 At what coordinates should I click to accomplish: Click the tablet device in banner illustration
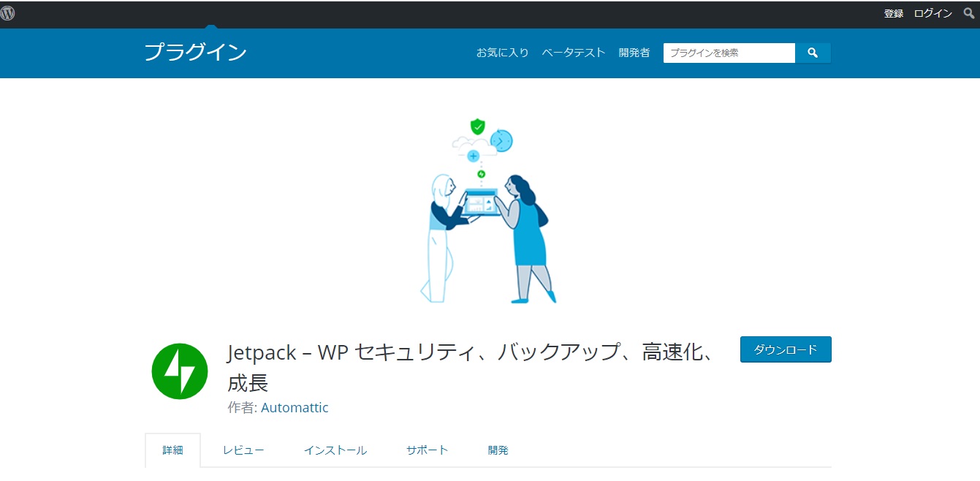point(482,202)
